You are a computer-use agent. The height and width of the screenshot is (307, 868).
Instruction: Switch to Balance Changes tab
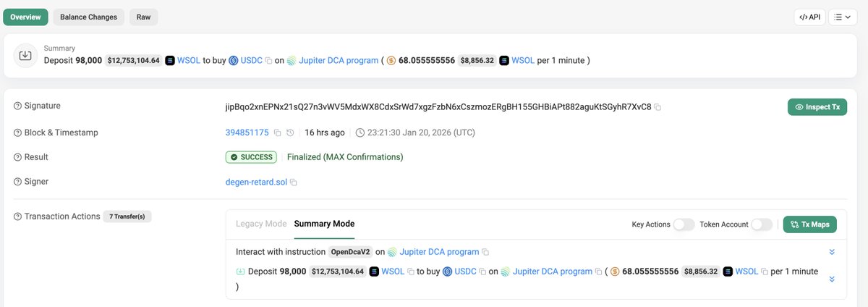pos(88,17)
